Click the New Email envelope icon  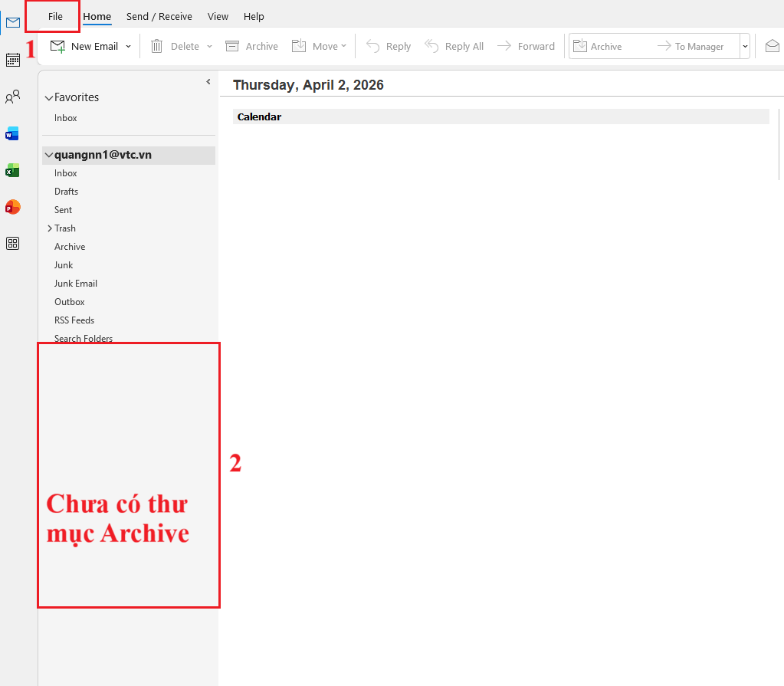tap(58, 47)
